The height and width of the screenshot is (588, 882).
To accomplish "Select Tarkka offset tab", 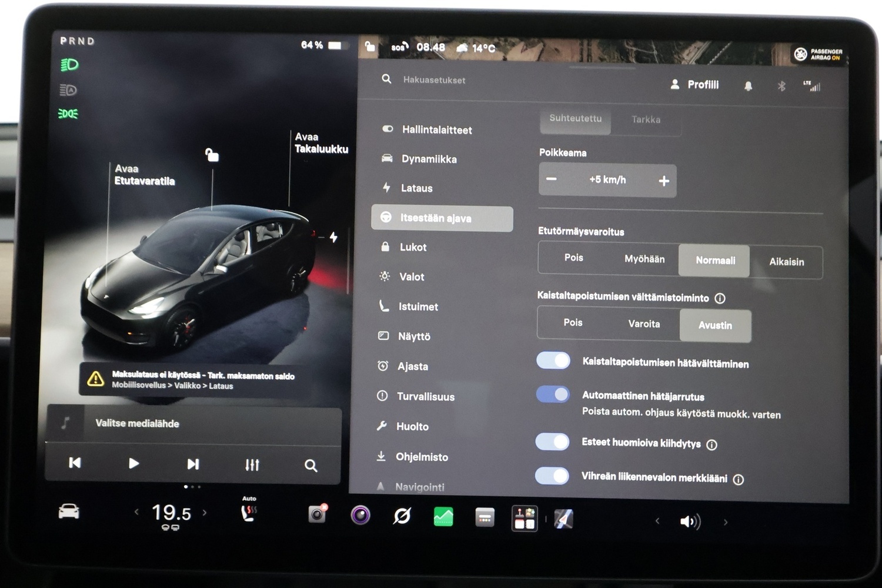I will click(646, 120).
